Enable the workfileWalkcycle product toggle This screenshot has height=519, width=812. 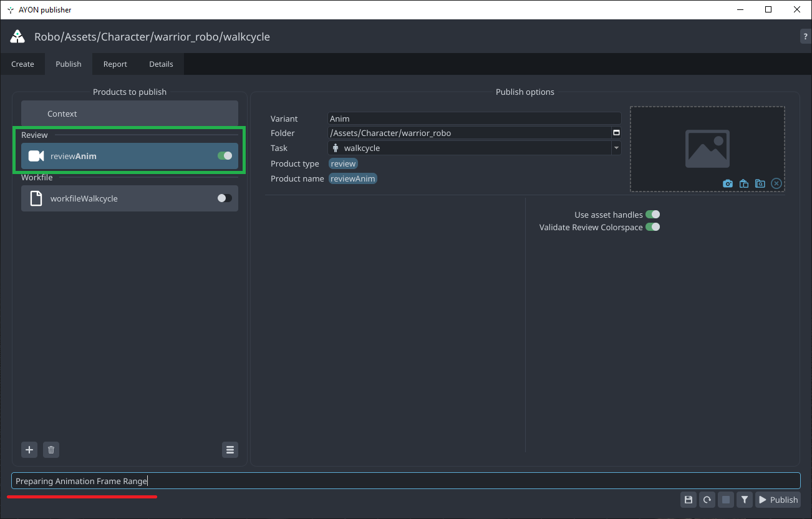(x=225, y=198)
